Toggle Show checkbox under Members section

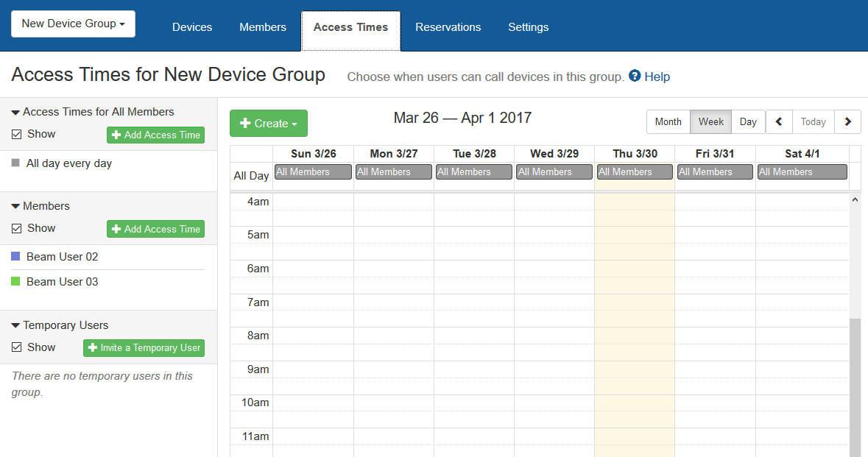click(x=17, y=229)
